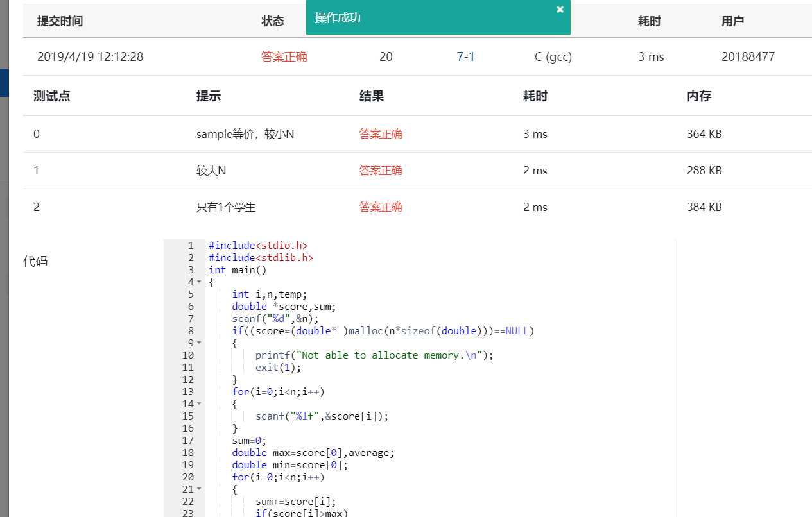This screenshot has height=517, width=812.
Task: Click the 操作成功 message text
Action: [x=338, y=18]
